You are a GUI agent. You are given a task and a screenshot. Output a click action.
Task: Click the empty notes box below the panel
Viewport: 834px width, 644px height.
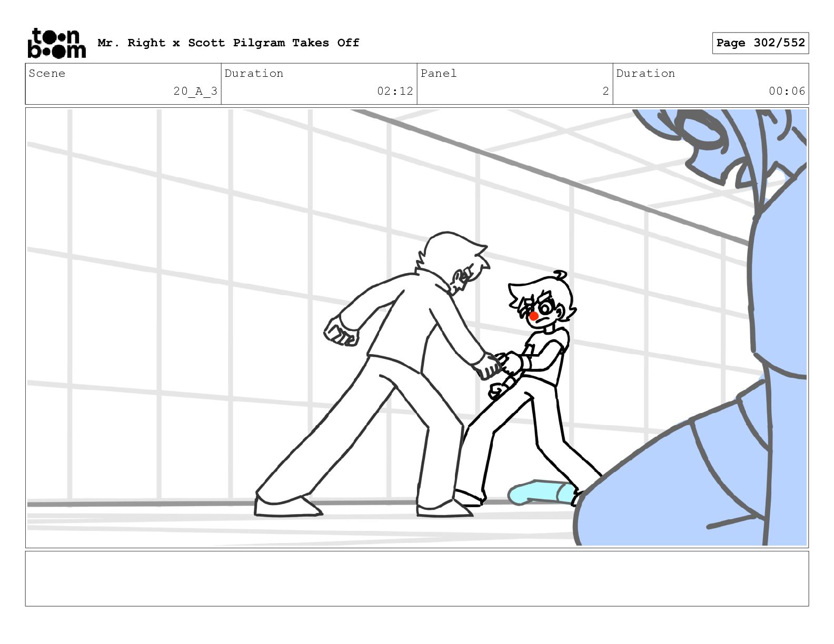pos(417,578)
